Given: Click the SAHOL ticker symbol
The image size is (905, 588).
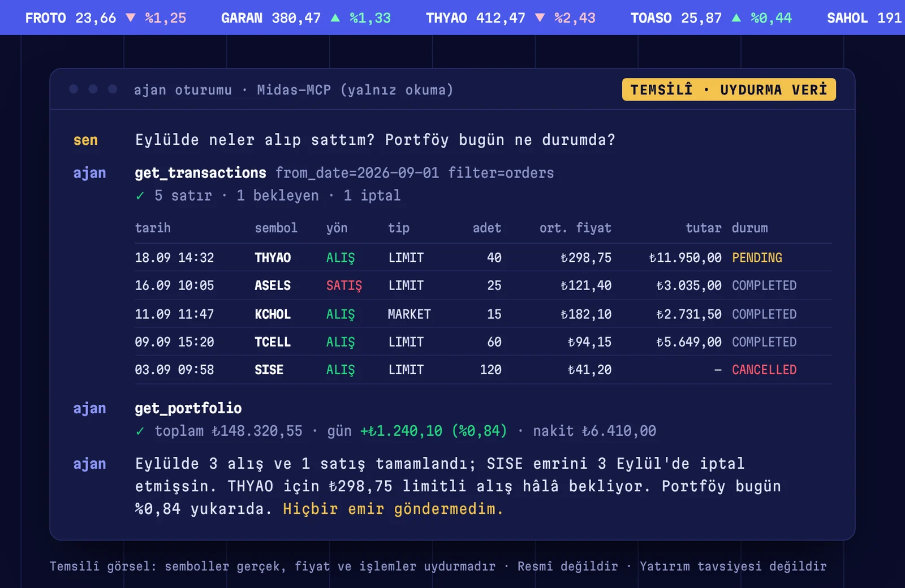Looking at the screenshot, I should (847, 18).
